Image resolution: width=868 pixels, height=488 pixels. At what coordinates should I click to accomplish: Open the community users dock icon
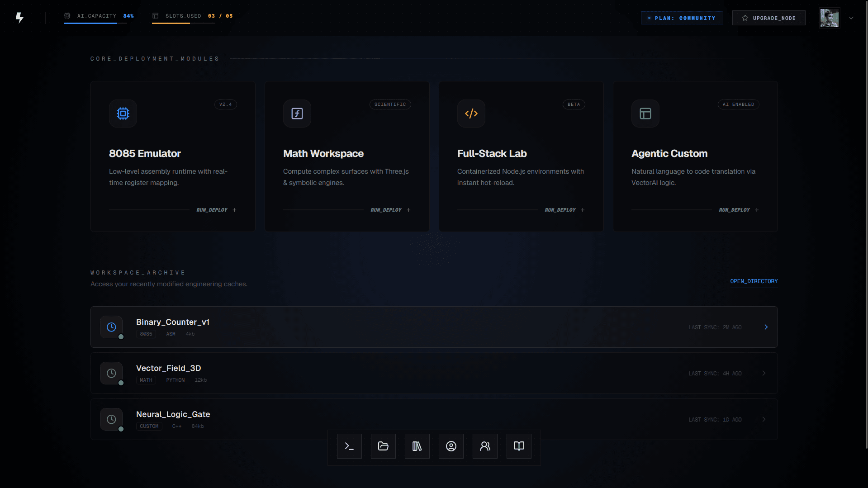[484, 446]
